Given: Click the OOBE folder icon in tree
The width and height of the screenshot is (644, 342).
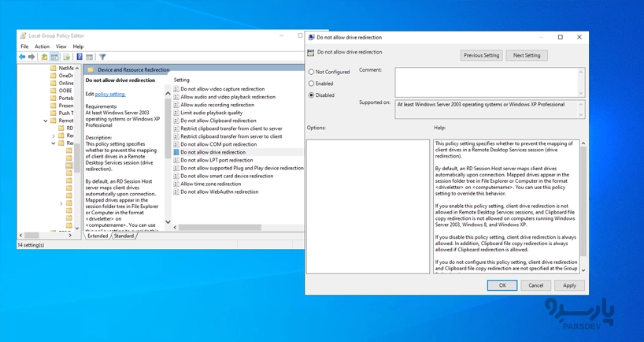Looking at the screenshot, I should [53, 91].
